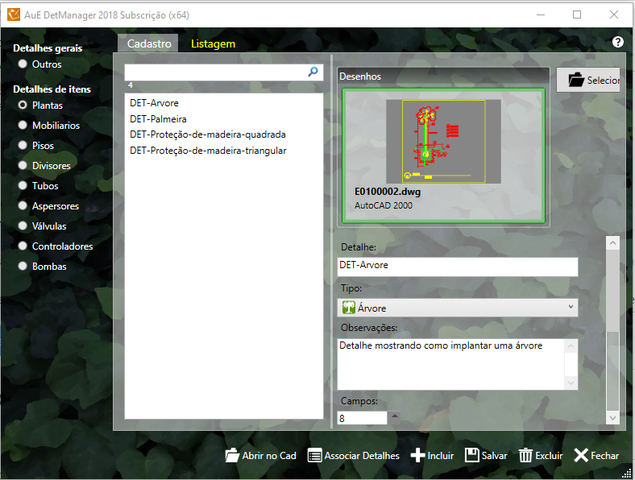Select the Mobiliarios radio button
This screenshot has height=480, width=635.
(23, 125)
